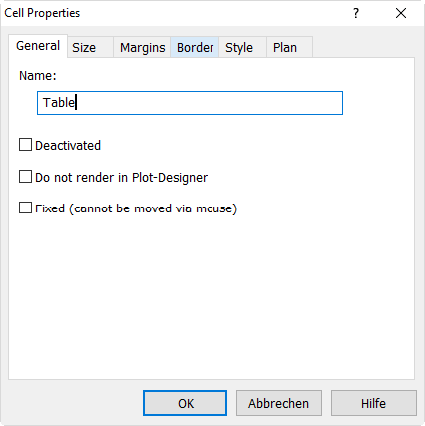Focus the Name text field
425x426 pixels.
coord(190,103)
